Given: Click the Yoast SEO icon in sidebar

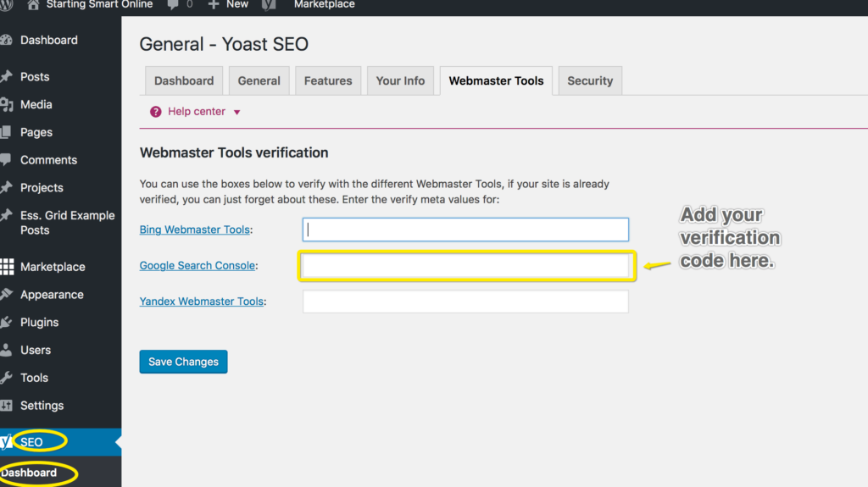Looking at the screenshot, I should coord(6,441).
